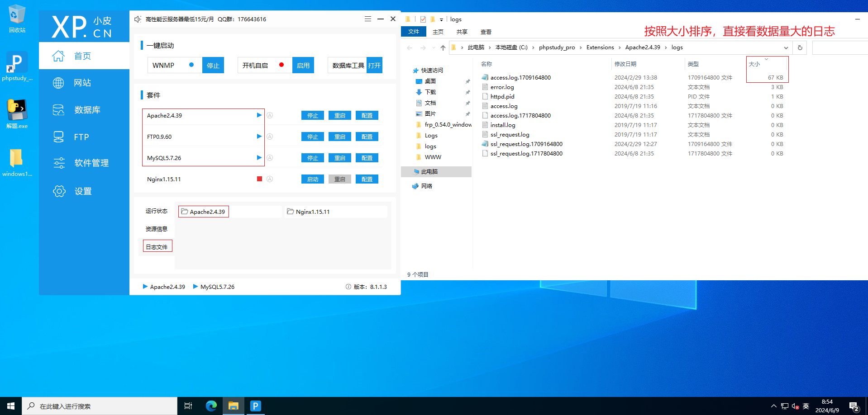Show hidden system tray icons chevron
Viewport: 868px width, 415px height.
(x=774, y=406)
